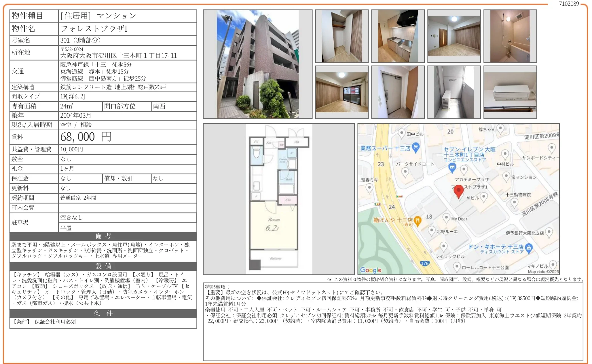Screen dimensions: 592x364
Task: Click the 十三動物病院 map pin
Action: point(514,202)
